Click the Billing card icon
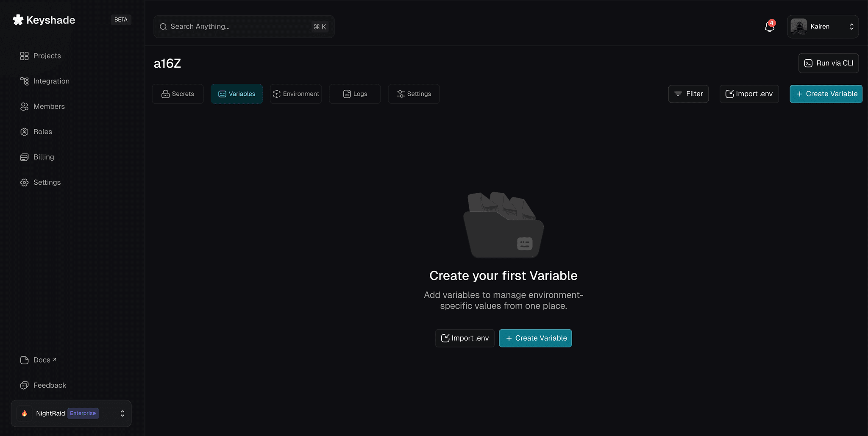 25,157
